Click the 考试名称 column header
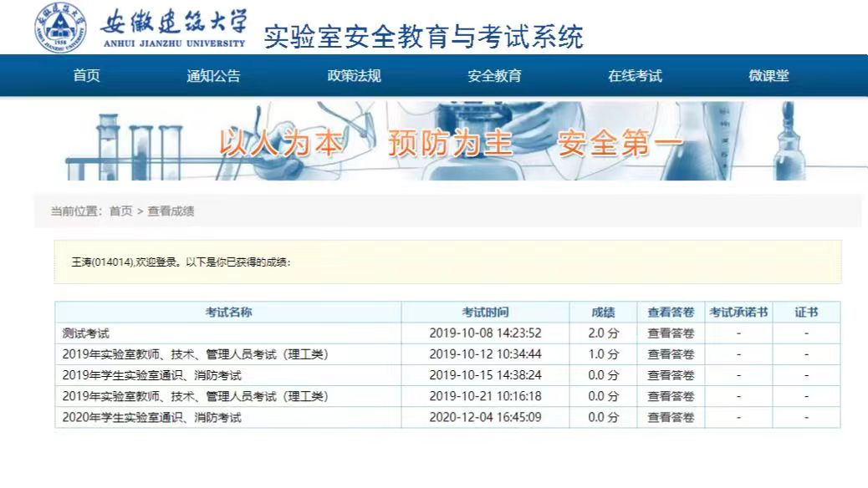The height and width of the screenshot is (488, 868). click(x=228, y=313)
